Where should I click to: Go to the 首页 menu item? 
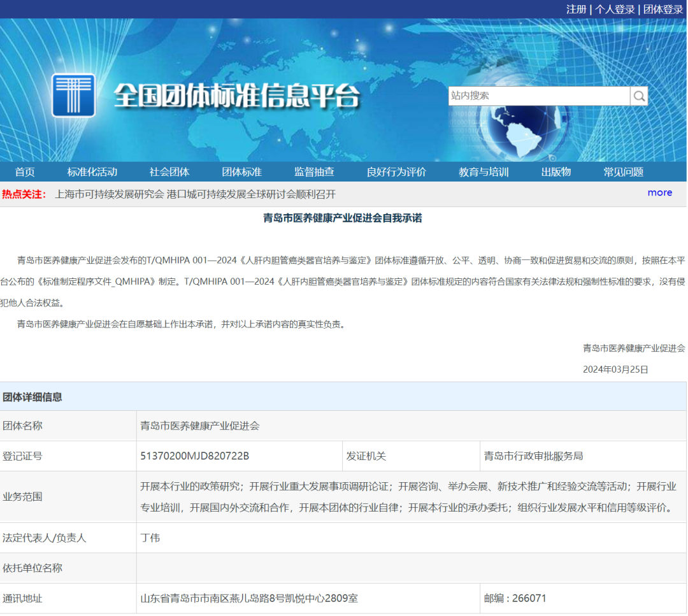[x=25, y=172]
